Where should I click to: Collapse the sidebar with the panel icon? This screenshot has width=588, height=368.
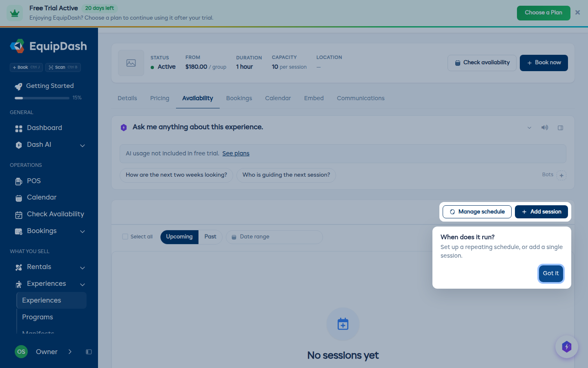click(x=89, y=352)
